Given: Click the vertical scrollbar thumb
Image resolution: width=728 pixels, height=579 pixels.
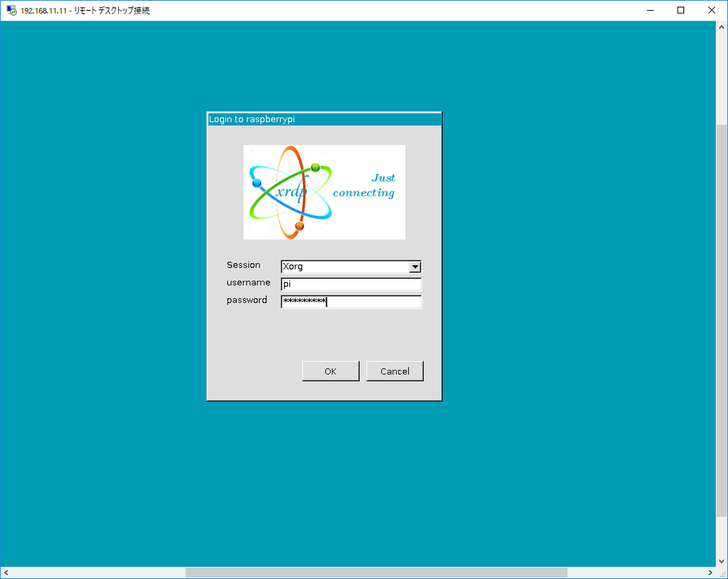Looking at the screenshot, I should (722, 321).
